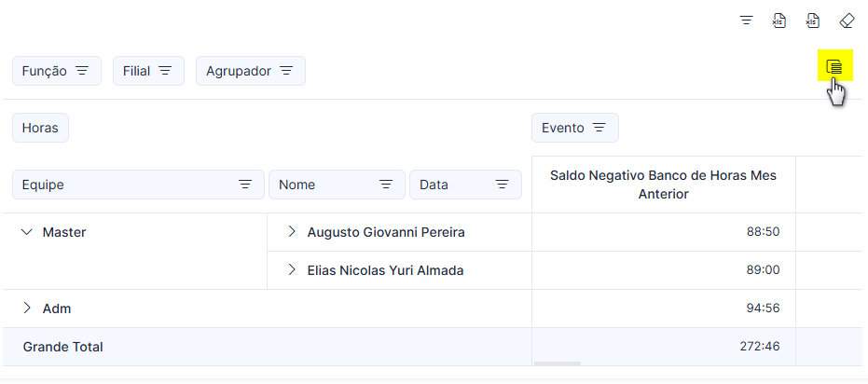The width and height of the screenshot is (868, 384).
Task: Collapse the Master team row
Action: (x=26, y=232)
